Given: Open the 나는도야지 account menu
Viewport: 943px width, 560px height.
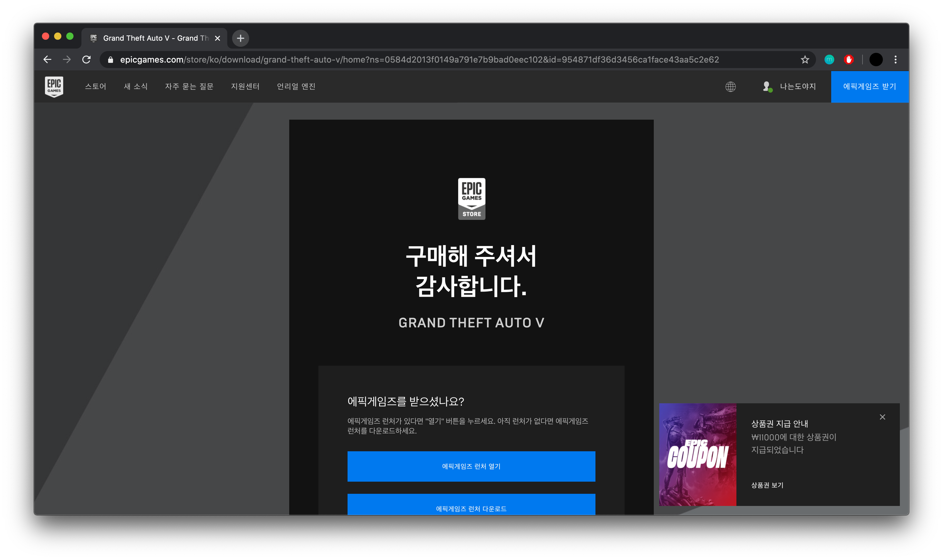Looking at the screenshot, I should point(798,87).
